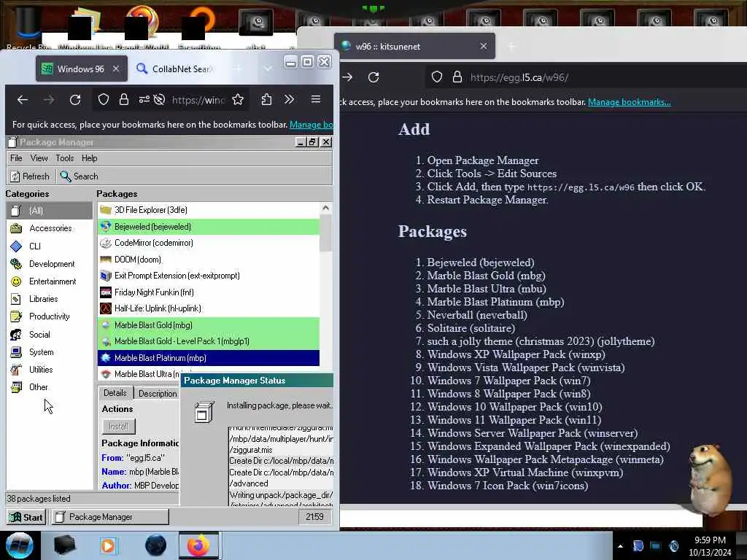The height and width of the screenshot is (560, 747).
Task: Open Firefox from Windows taskbar
Action: pos(198,545)
